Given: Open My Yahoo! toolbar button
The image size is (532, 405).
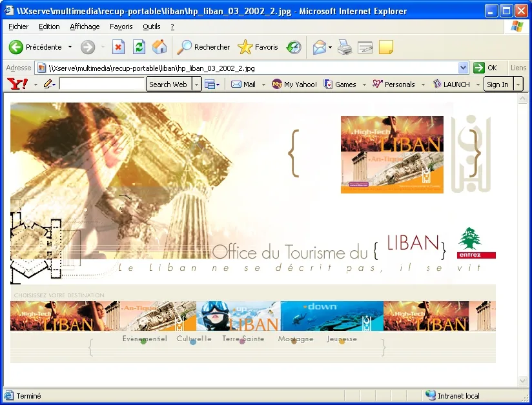Looking at the screenshot, I should click(x=294, y=84).
